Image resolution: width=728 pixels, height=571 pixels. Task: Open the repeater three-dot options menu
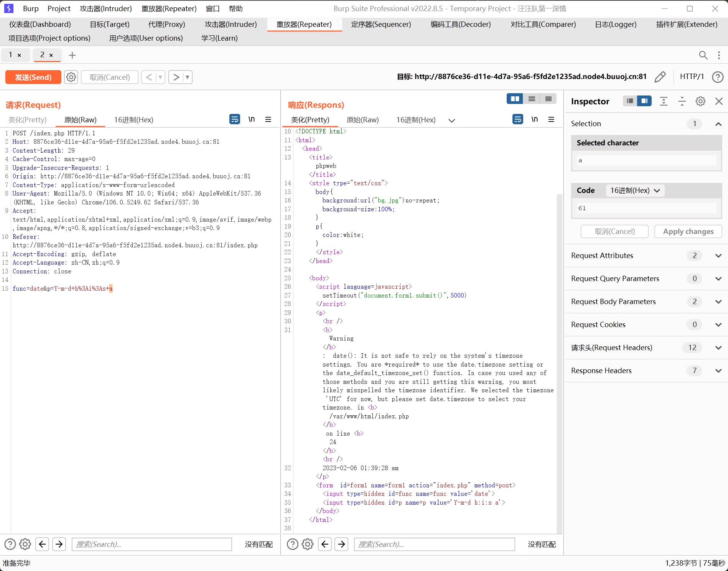click(719, 55)
